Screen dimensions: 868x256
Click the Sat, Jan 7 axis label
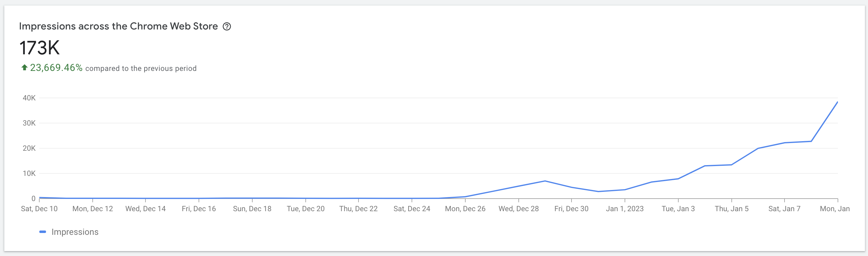tap(784, 208)
